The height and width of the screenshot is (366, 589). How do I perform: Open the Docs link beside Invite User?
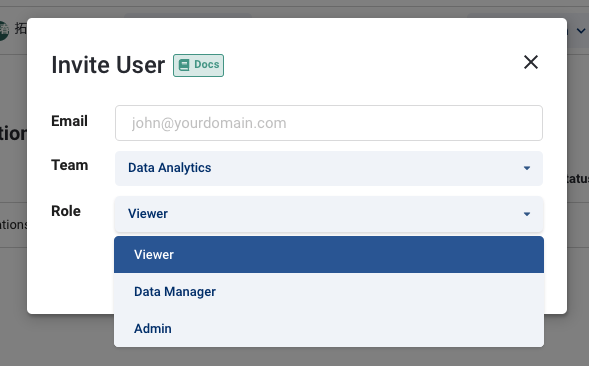pyautogui.click(x=198, y=65)
